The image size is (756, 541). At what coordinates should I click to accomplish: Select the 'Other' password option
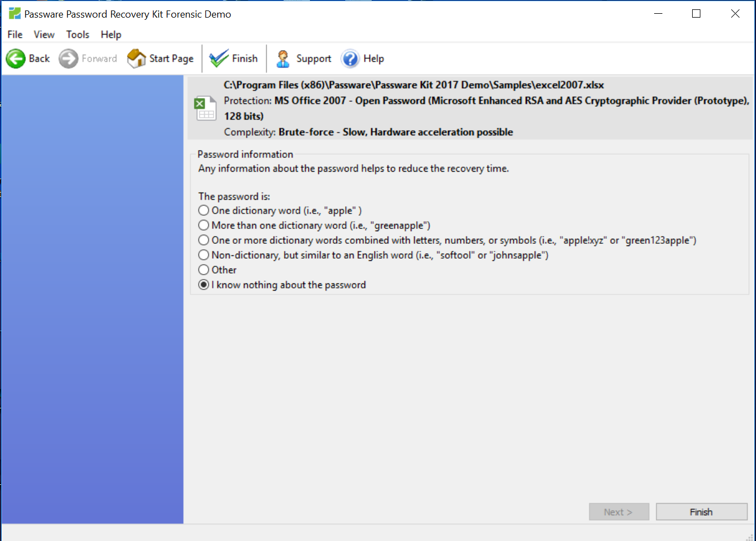tap(203, 270)
